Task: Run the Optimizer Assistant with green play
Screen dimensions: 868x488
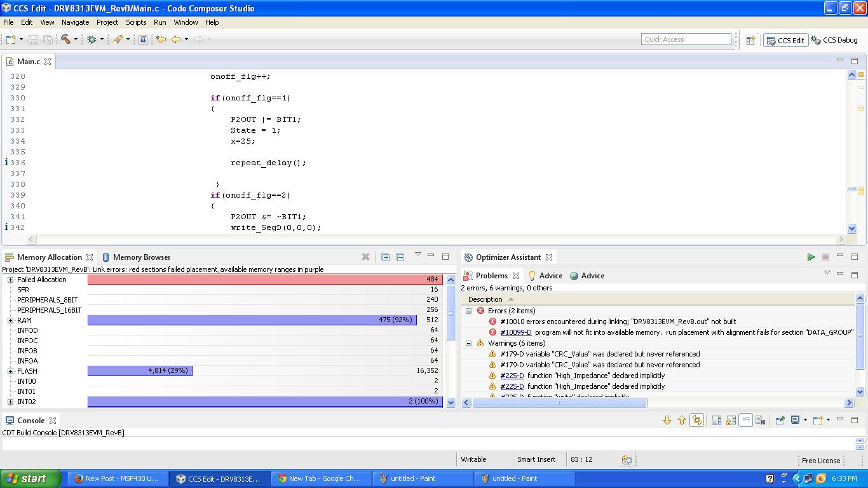Action: (811, 257)
